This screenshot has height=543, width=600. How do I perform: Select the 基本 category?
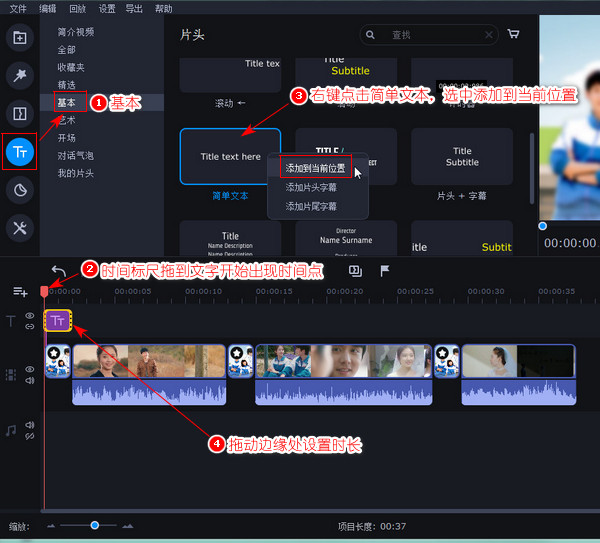[x=67, y=103]
